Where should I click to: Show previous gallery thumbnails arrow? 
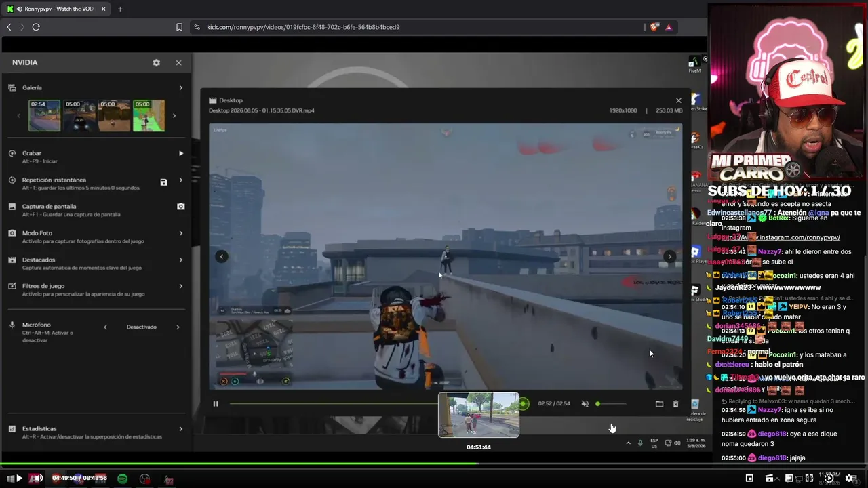tap(19, 116)
